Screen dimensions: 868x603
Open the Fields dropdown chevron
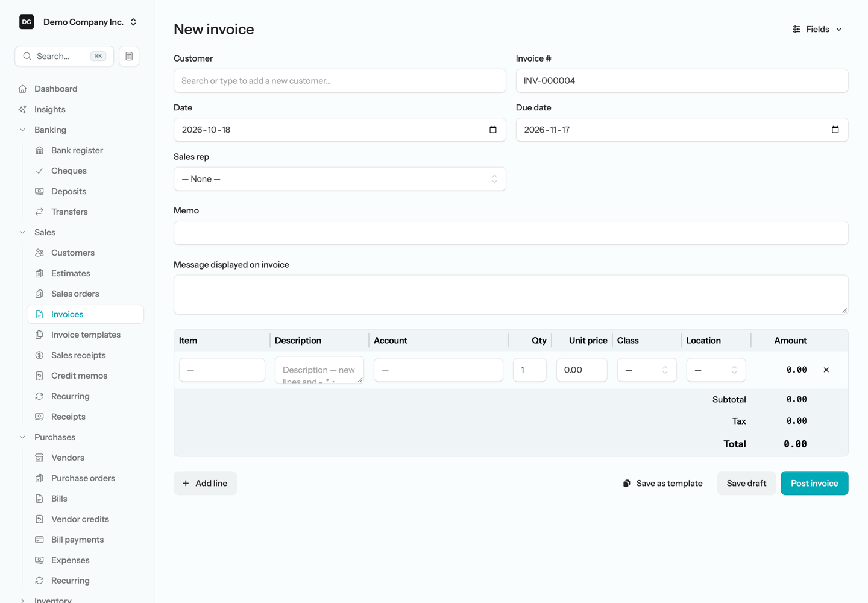839,29
